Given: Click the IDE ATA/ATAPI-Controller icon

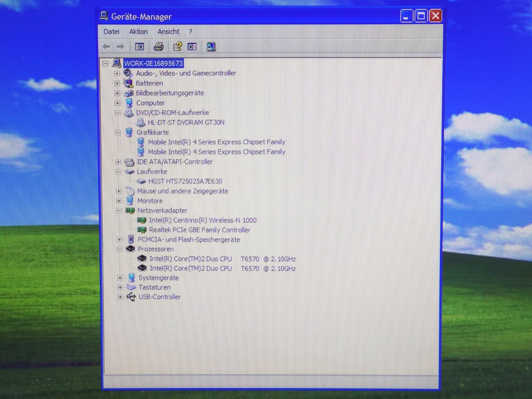Looking at the screenshot, I should 129,162.
